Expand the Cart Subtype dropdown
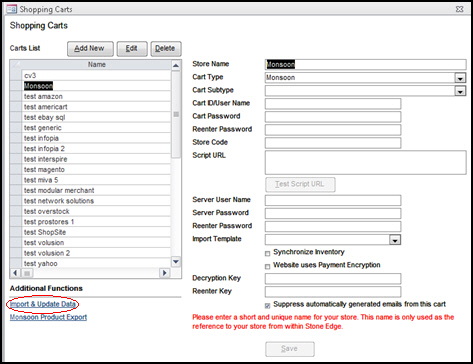 460,91
